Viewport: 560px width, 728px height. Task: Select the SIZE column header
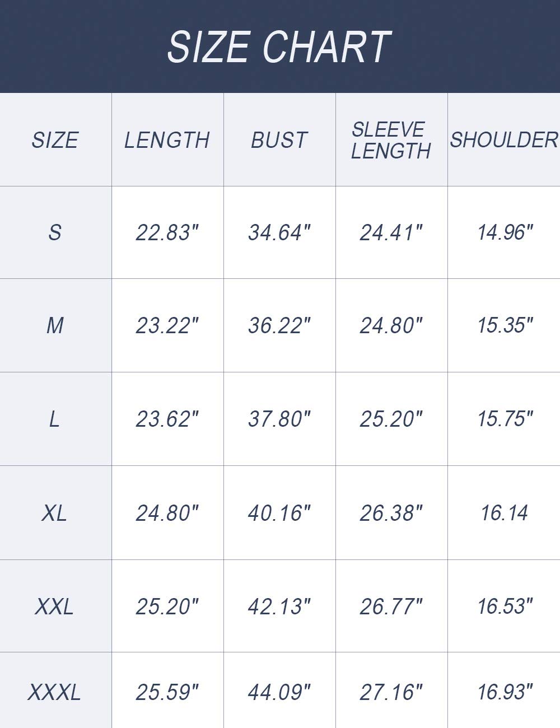(54, 140)
